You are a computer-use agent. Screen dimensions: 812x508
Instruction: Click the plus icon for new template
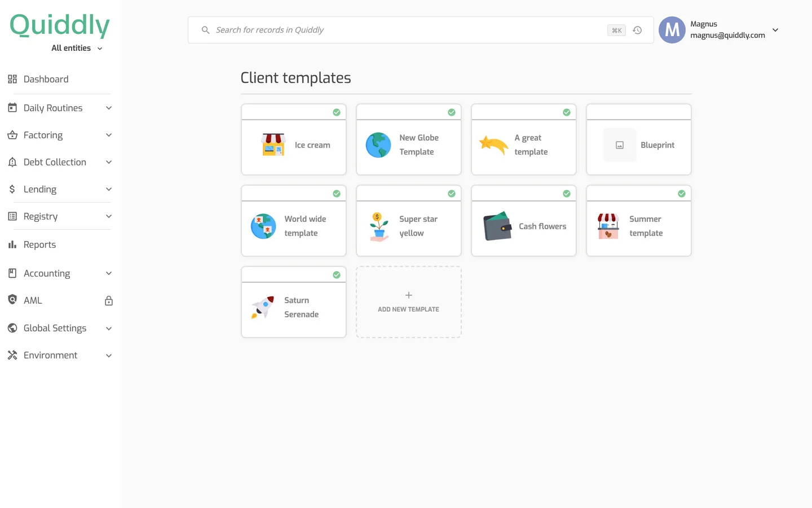click(409, 295)
